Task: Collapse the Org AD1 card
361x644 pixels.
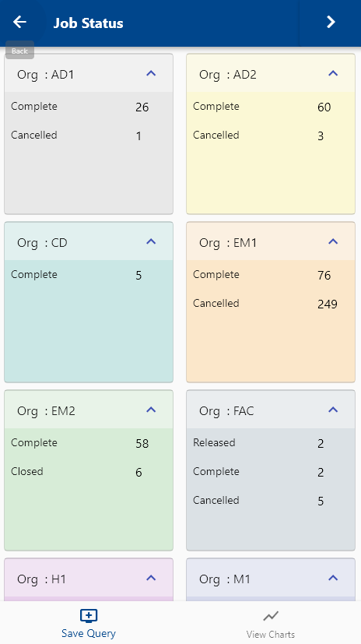Action: tap(151, 73)
